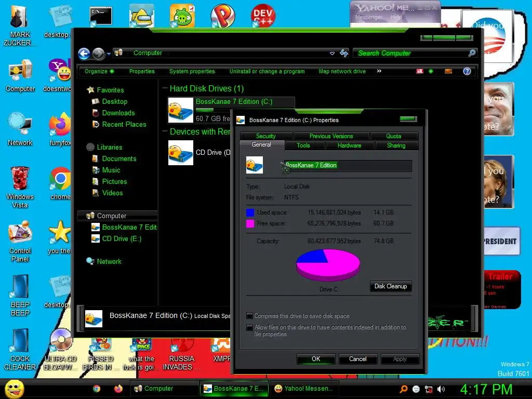
Task: Collapse the Hard Disk Drives group
Action: point(165,88)
